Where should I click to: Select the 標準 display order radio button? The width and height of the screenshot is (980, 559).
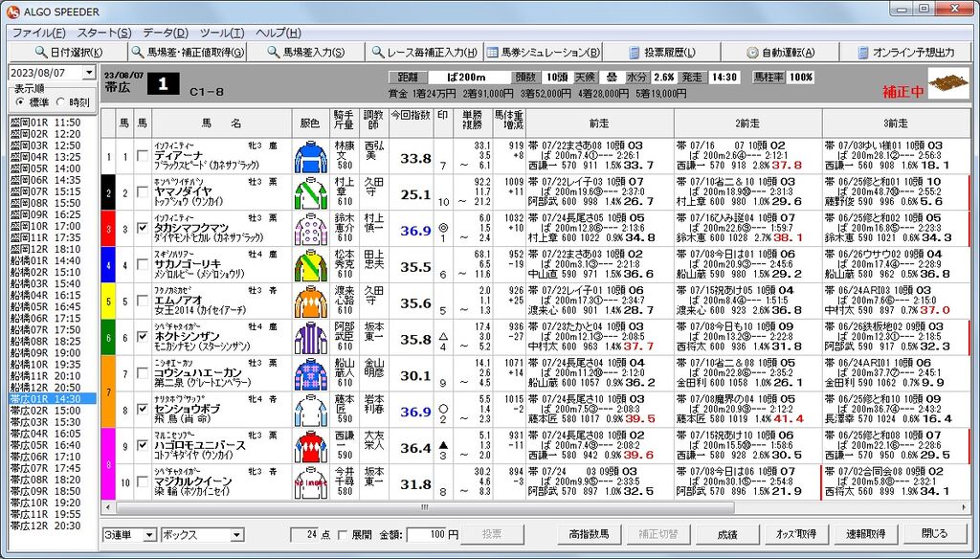pos(21,101)
